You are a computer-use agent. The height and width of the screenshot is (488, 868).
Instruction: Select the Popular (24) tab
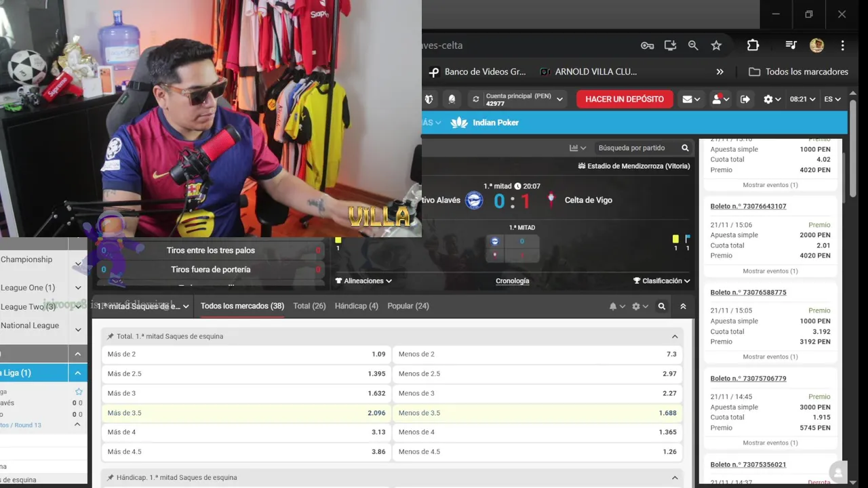tap(408, 306)
